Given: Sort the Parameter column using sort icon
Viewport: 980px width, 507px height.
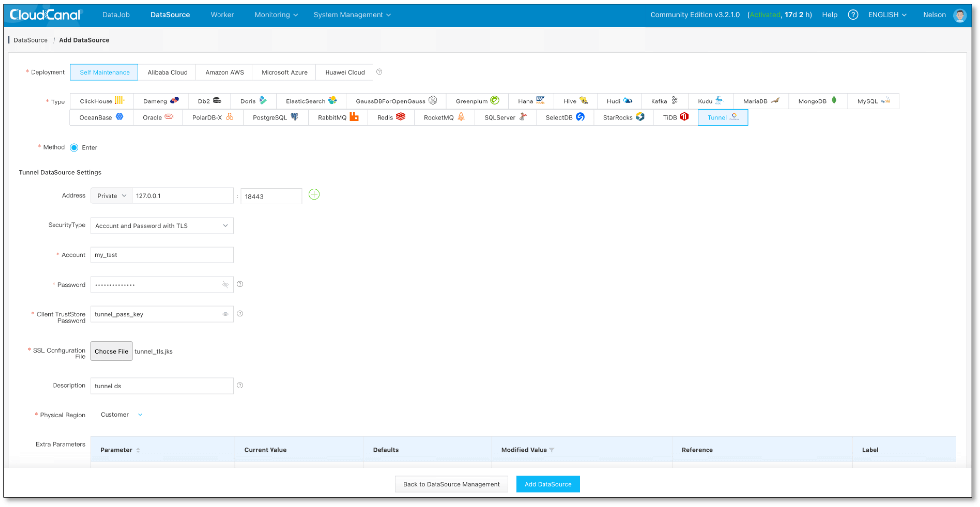Looking at the screenshot, I should 138,450.
